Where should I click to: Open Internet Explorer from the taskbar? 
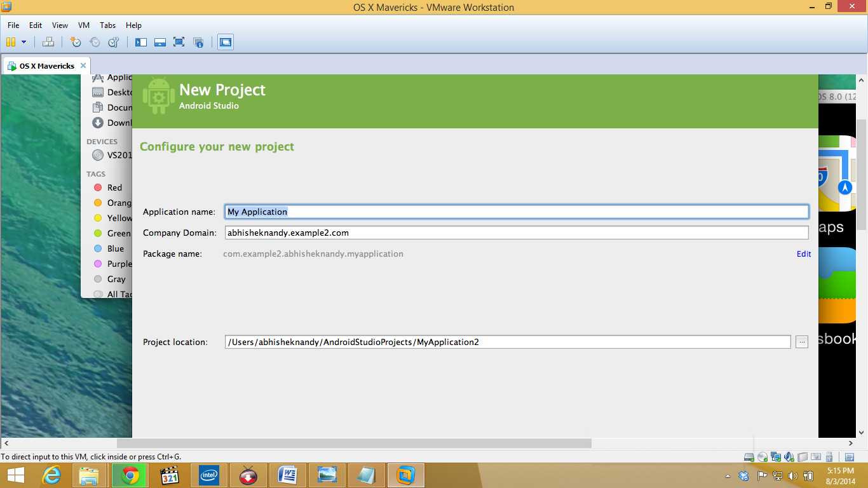[51, 475]
